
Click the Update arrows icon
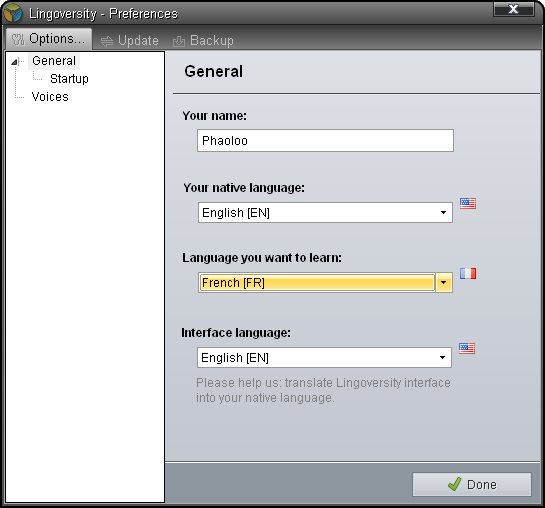point(107,41)
